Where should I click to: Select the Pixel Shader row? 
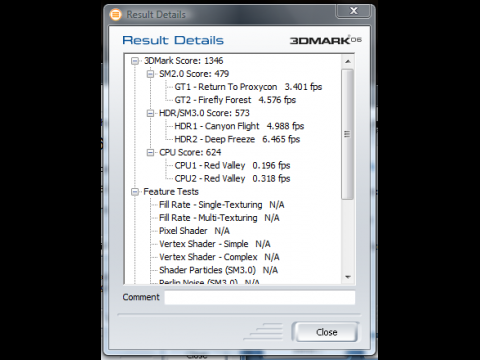[x=194, y=231]
